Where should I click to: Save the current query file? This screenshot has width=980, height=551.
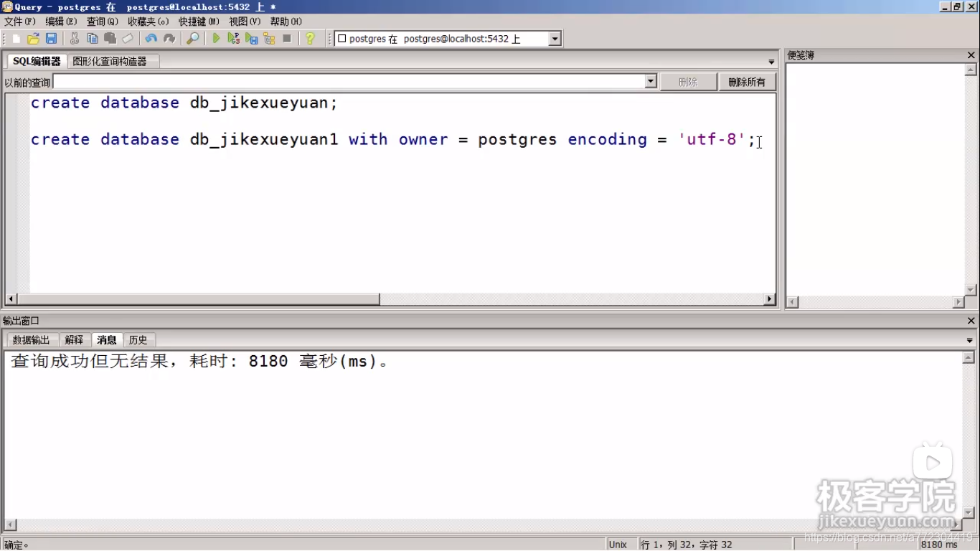51,39
